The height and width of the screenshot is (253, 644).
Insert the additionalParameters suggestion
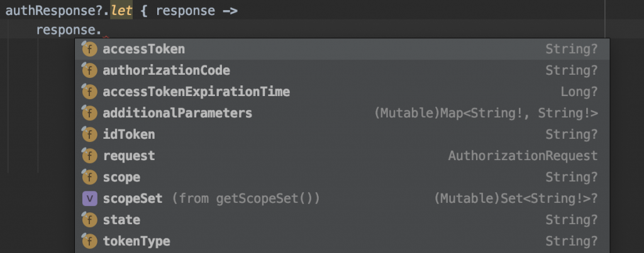177,113
